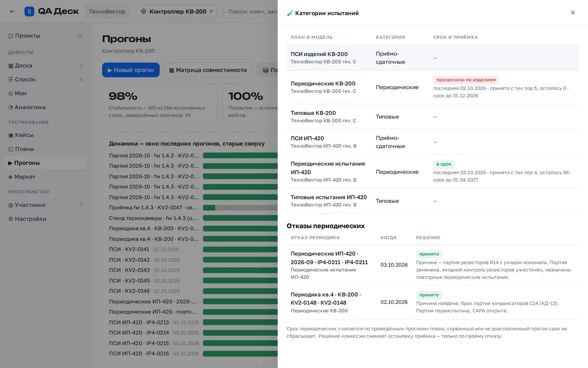Open the Аналитика section
This screenshot has height=368, width=588.
(46, 108)
